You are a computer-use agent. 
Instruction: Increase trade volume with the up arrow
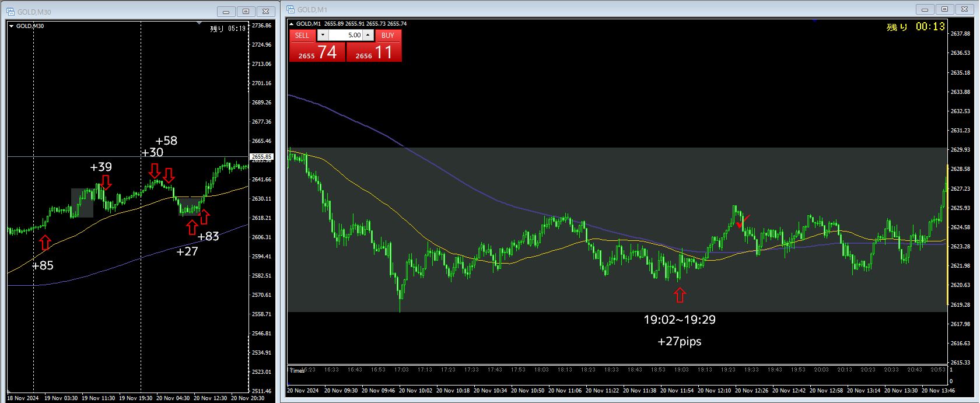[x=368, y=35]
